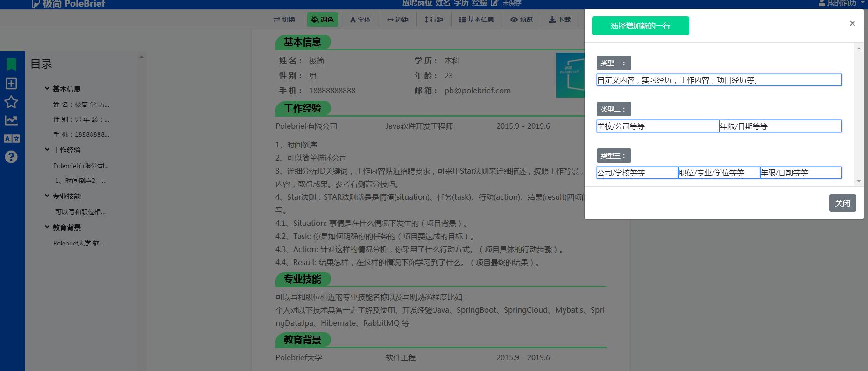Select the 自定义内容 type one row field
Viewport: 868px width, 371px height.
(719, 80)
